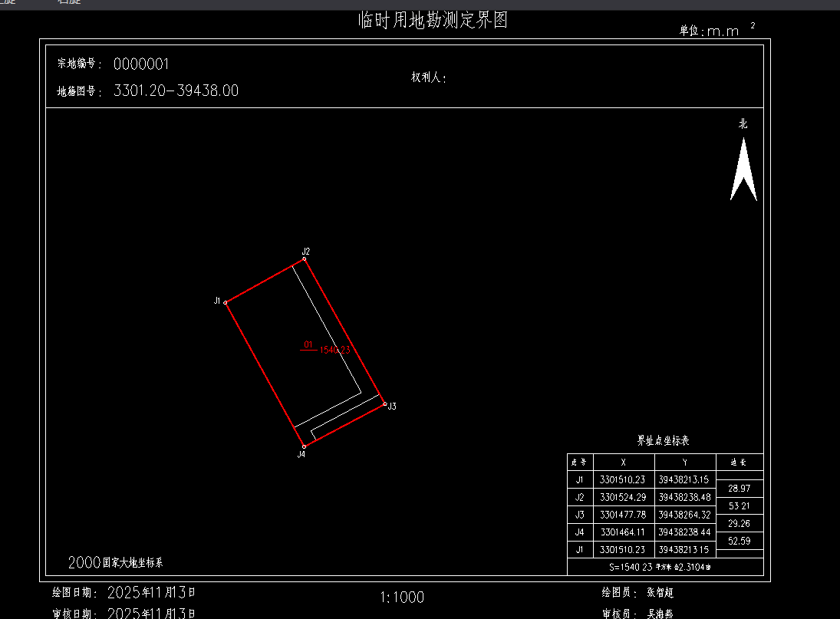Select boundary point marker J2 on parcel
The height and width of the screenshot is (619, 840).
pyautogui.click(x=305, y=258)
